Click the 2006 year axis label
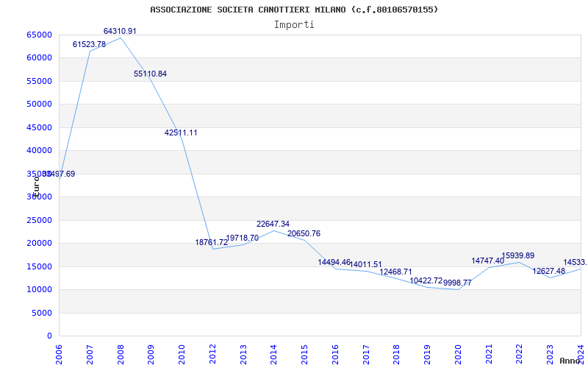 pos(59,355)
